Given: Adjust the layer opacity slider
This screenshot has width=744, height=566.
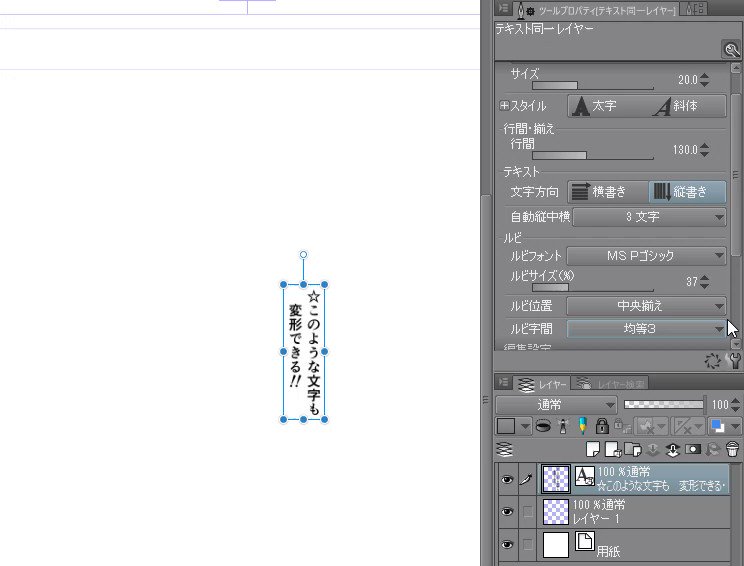Looking at the screenshot, I should (x=663, y=405).
